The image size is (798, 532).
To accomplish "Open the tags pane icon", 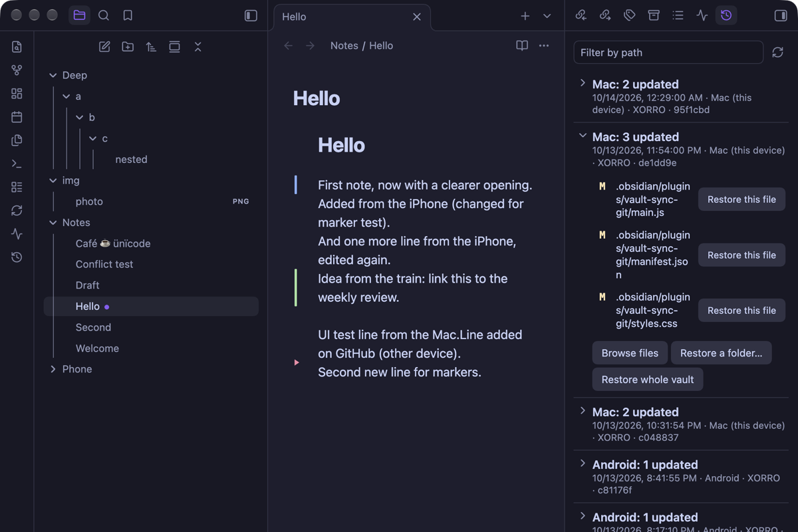I will pyautogui.click(x=629, y=15).
